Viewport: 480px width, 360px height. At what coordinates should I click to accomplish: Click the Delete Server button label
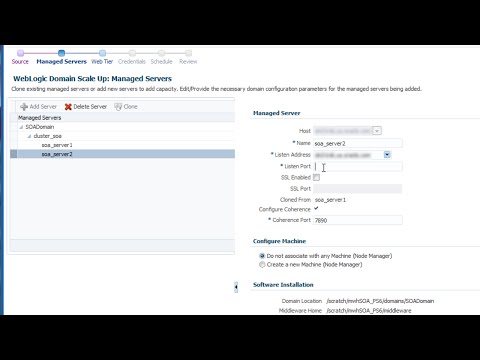(90, 107)
